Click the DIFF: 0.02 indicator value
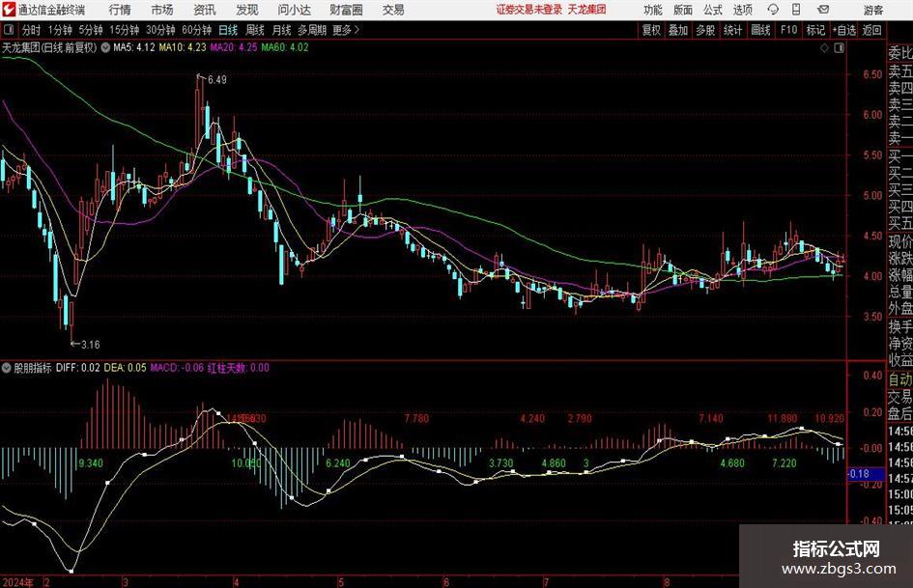 [78, 368]
